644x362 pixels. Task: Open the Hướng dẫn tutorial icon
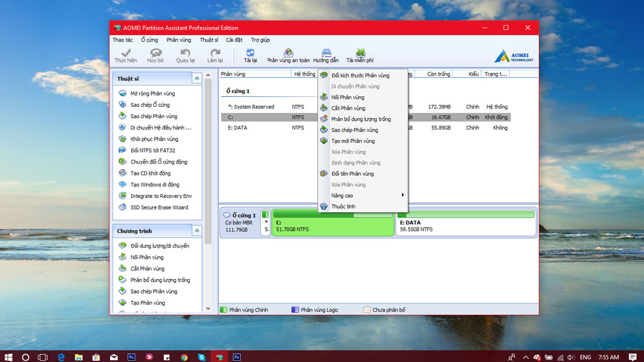tap(326, 53)
